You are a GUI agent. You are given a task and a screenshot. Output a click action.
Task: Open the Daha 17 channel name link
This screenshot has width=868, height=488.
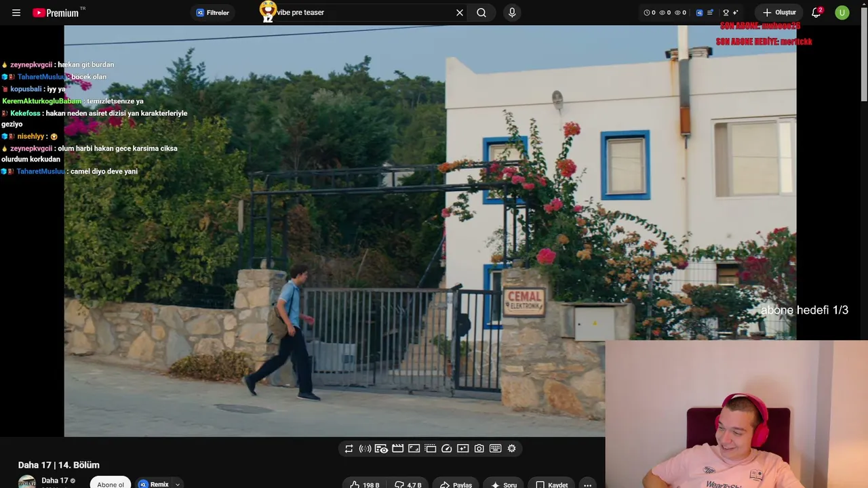click(x=54, y=481)
